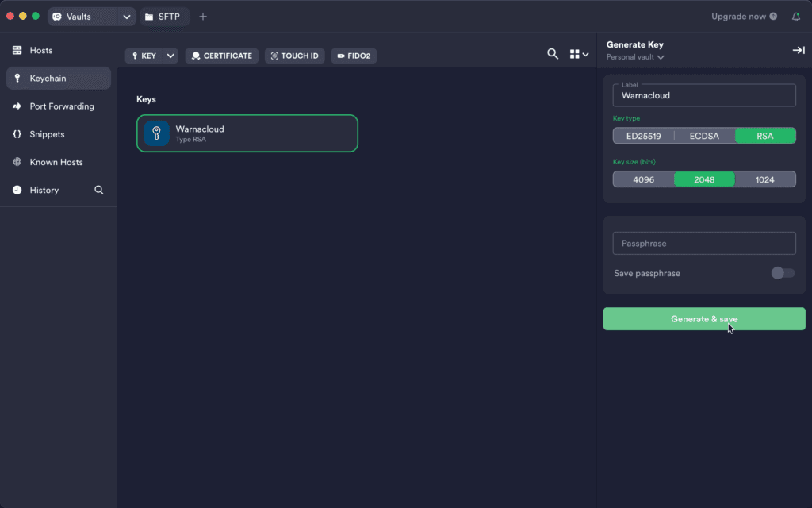Toggle the Save passphrase switch

(782, 273)
